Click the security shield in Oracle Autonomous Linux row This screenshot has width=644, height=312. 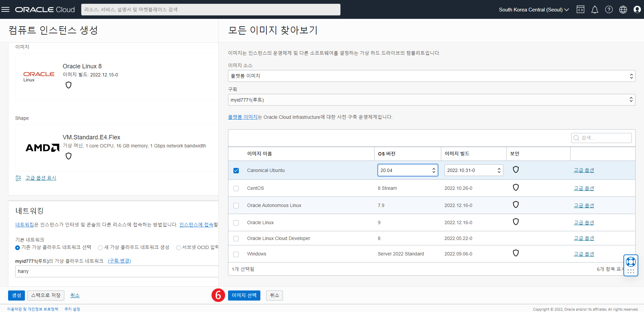[516, 204]
